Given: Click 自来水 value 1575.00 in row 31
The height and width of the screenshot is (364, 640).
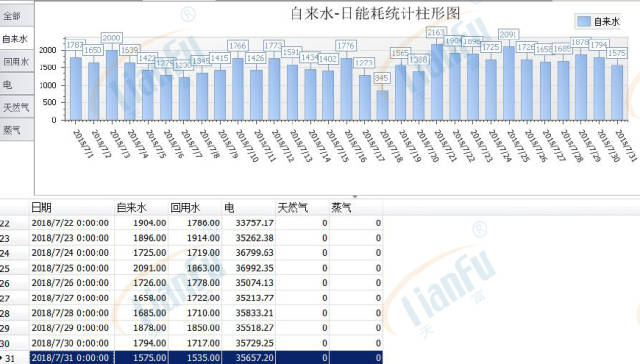Looking at the screenshot, I should (x=142, y=358).
